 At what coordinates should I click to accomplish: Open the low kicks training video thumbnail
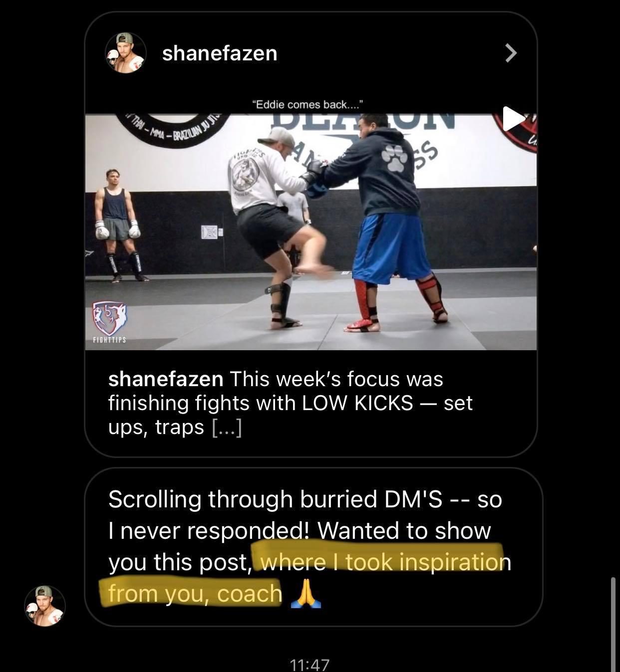311,232
